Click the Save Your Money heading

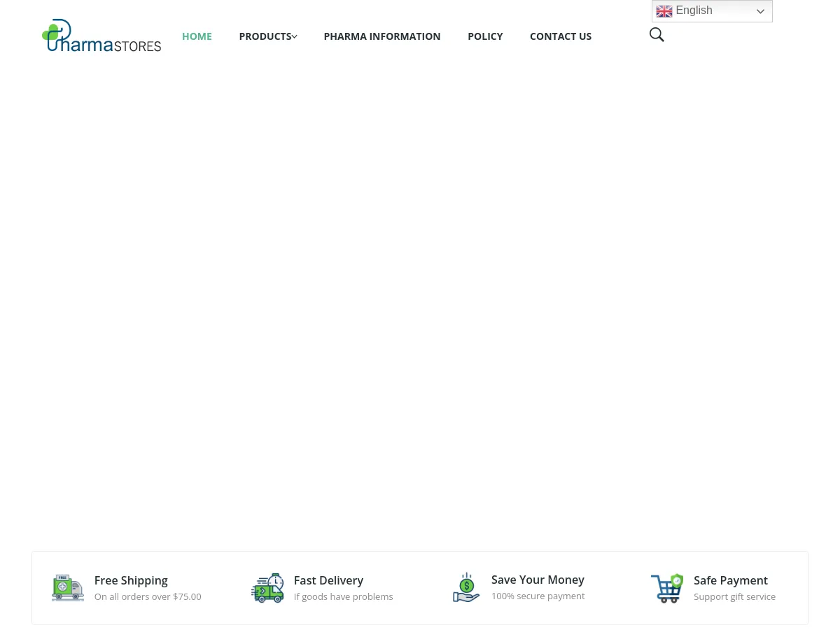coord(538,580)
